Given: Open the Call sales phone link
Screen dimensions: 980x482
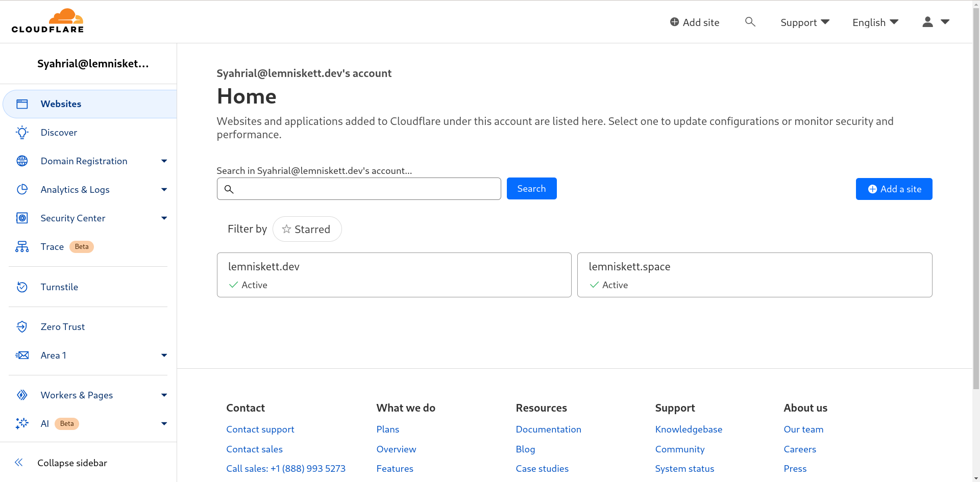Looking at the screenshot, I should [286, 469].
